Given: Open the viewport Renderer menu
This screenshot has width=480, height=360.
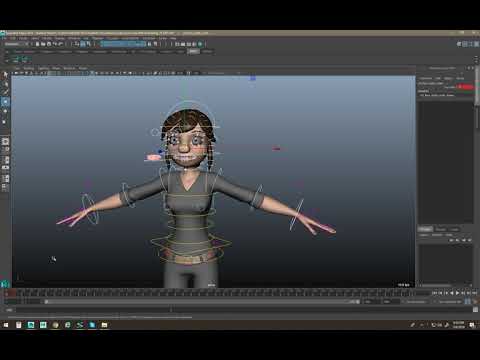Looking at the screenshot, I should coord(69,68).
